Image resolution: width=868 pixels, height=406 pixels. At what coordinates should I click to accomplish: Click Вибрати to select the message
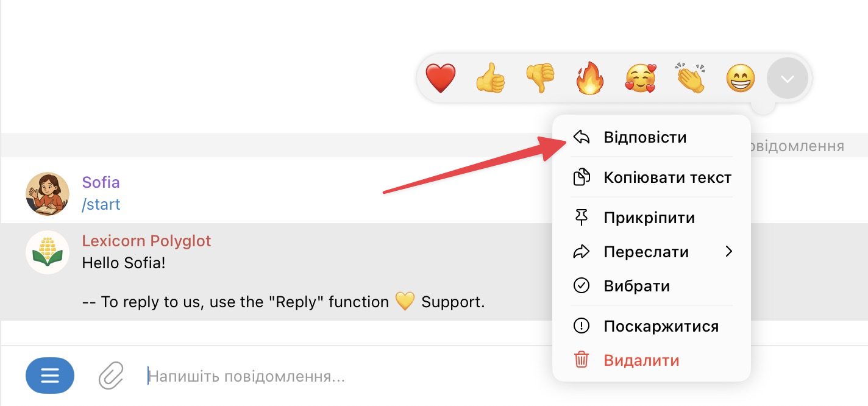click(636, 286)
